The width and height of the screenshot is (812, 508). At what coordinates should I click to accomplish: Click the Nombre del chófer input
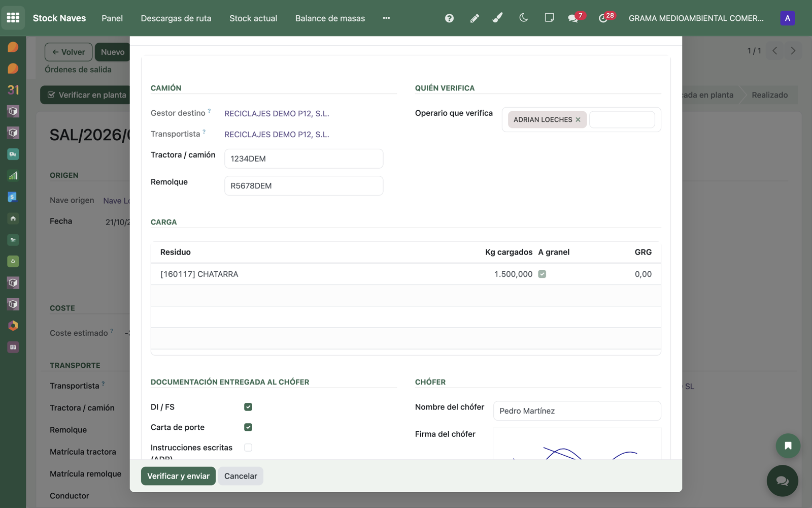[577, 411]
